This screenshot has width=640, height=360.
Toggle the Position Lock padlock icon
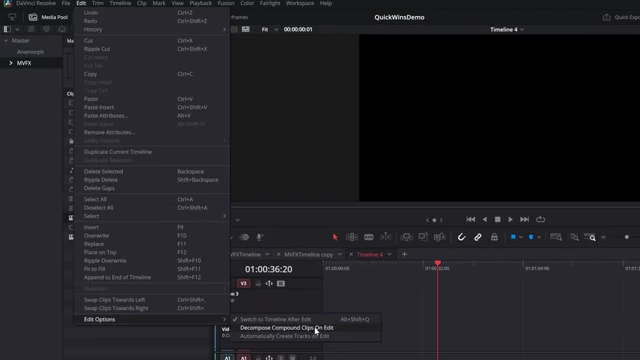pyautogui.click(x=494, y=237)
